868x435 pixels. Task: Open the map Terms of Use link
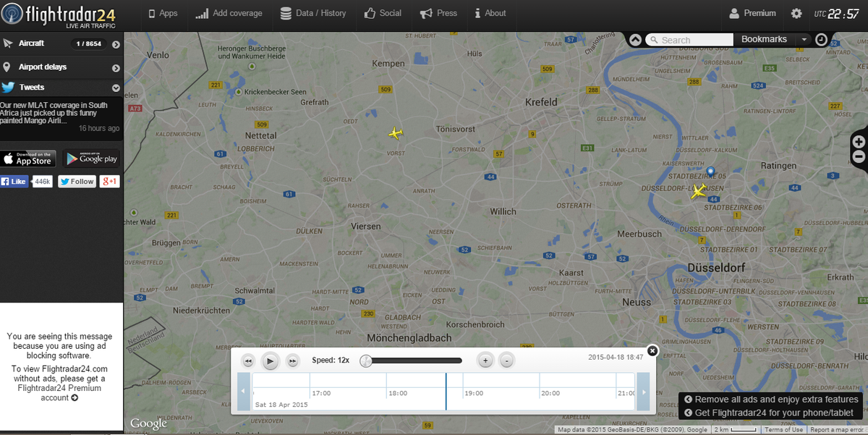coord(784,430)
